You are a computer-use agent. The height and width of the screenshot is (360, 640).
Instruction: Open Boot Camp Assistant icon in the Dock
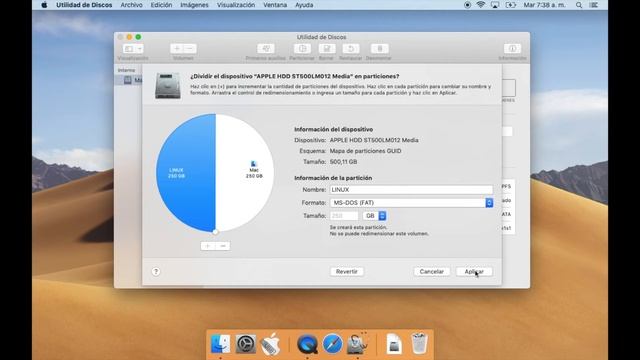tap(271, 344)
